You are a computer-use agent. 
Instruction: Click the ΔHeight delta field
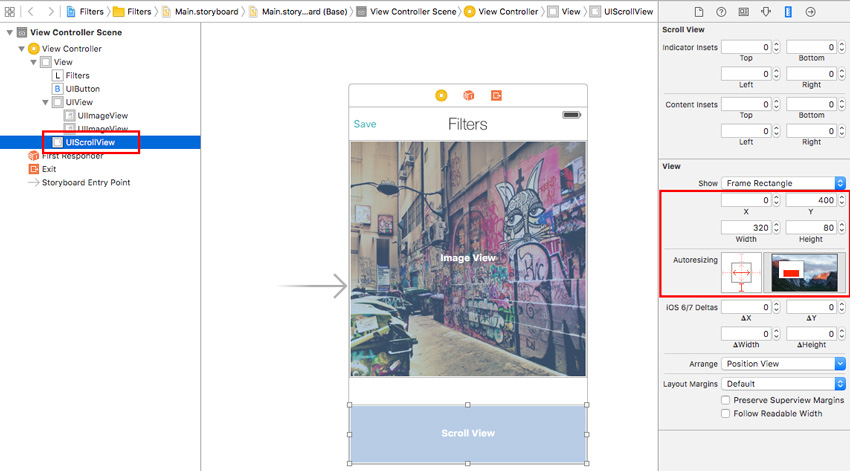[x=811, y=334]
